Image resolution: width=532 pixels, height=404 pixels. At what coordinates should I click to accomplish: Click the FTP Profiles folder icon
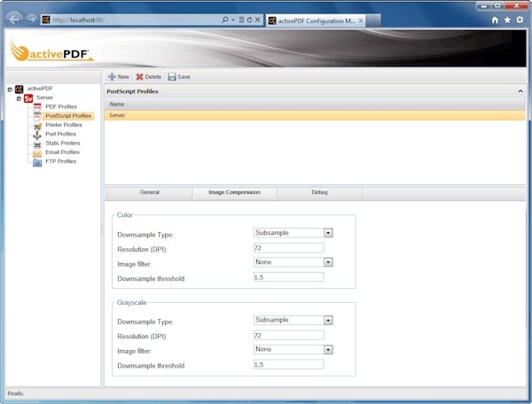(37, 163)
